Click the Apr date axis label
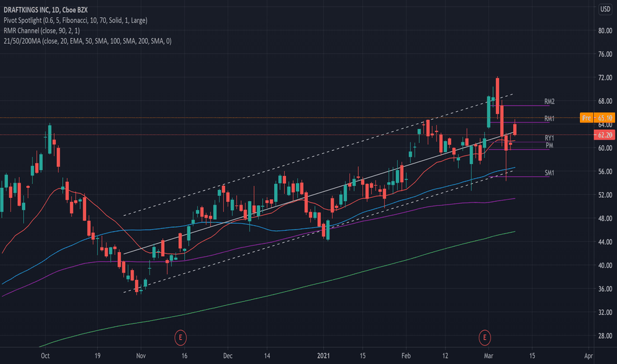 click(x=589, y=356)
